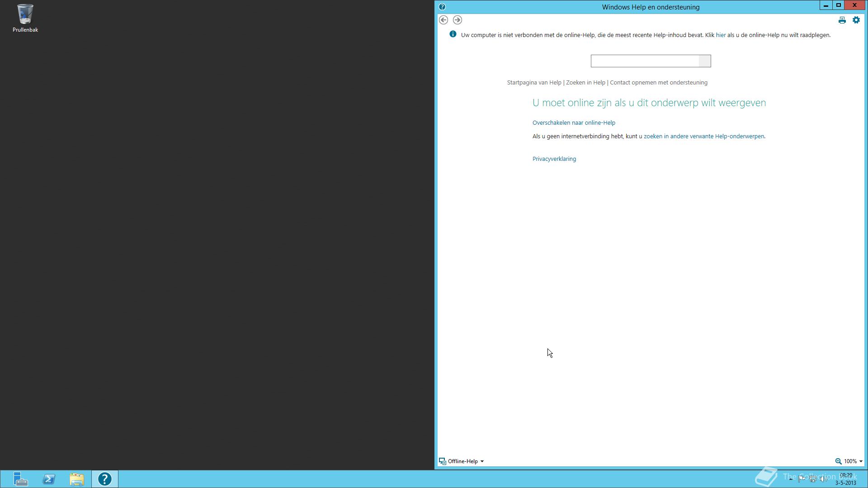Go to Startpagina van Help
Image resolution: width=868 pixels, height=488 pixels.
click(x=534, y=83)
